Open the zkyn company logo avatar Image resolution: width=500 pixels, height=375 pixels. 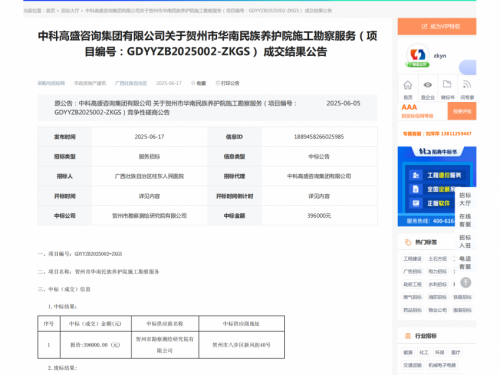[418, 55]
